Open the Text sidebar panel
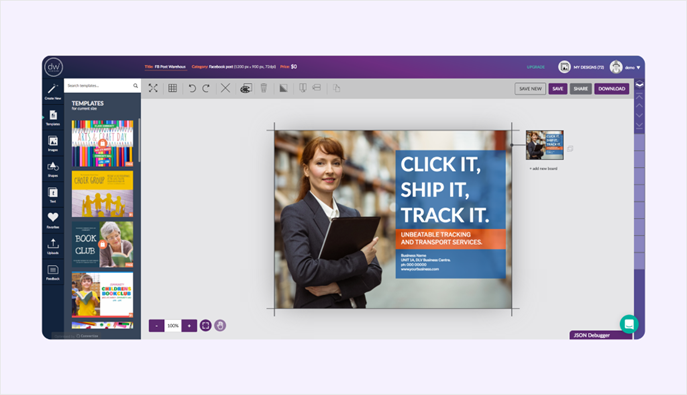 pyautogui.click(x=53, y=195)
